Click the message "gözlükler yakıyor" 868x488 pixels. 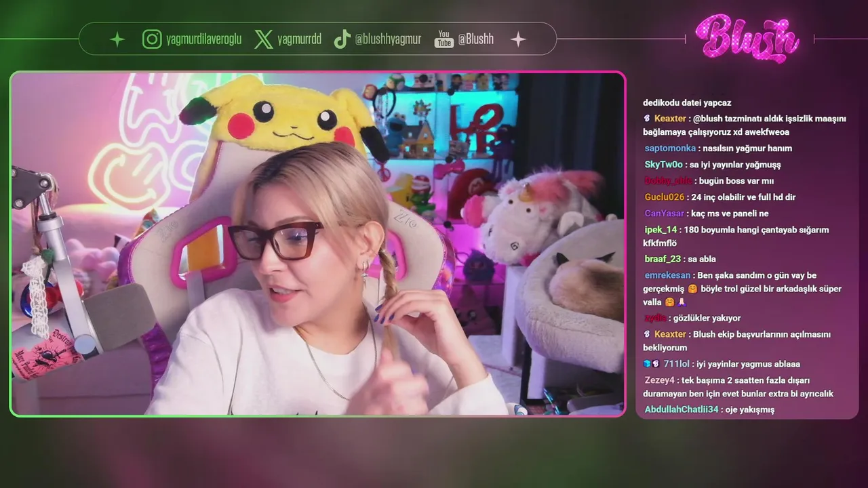click(707, 318)
